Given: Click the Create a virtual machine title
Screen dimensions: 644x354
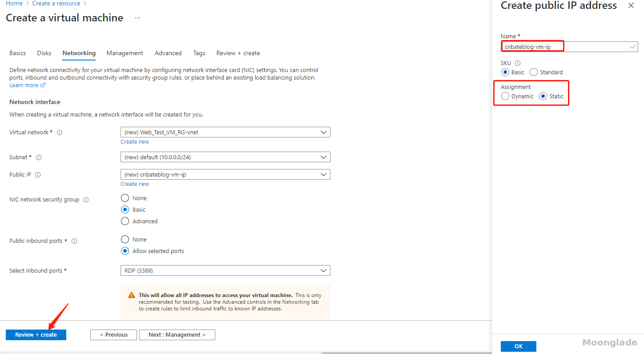Looking at the screenshot, I should click(x=64, y=18).
